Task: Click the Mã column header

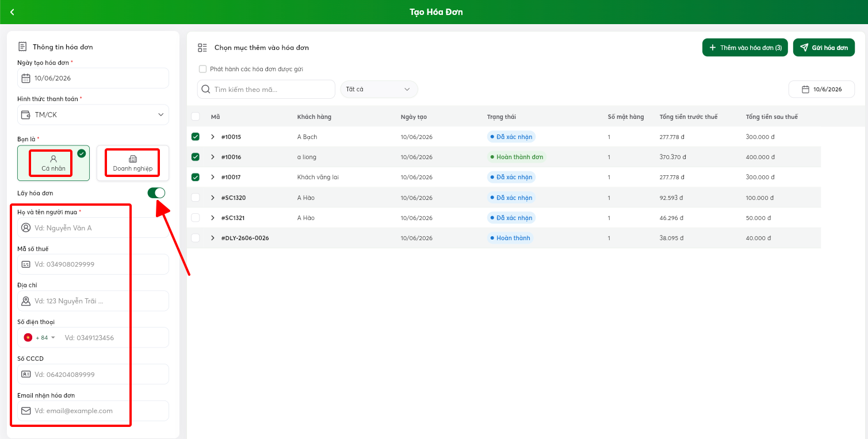Action: (x=215, y=117)
